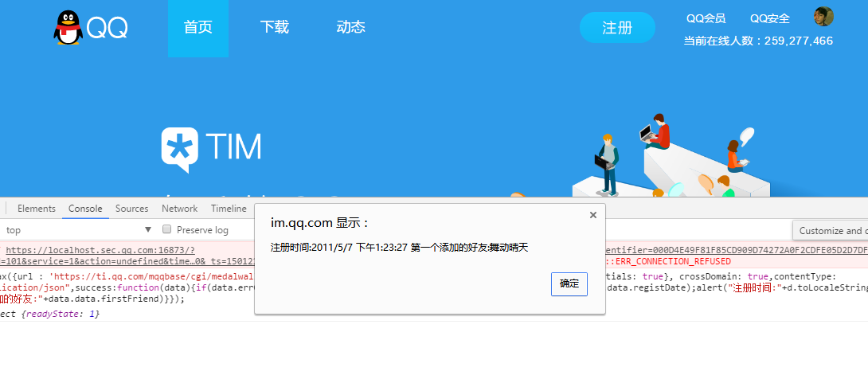
Task: Expand the top execution context dropdown
Action: tap(79, 229)
